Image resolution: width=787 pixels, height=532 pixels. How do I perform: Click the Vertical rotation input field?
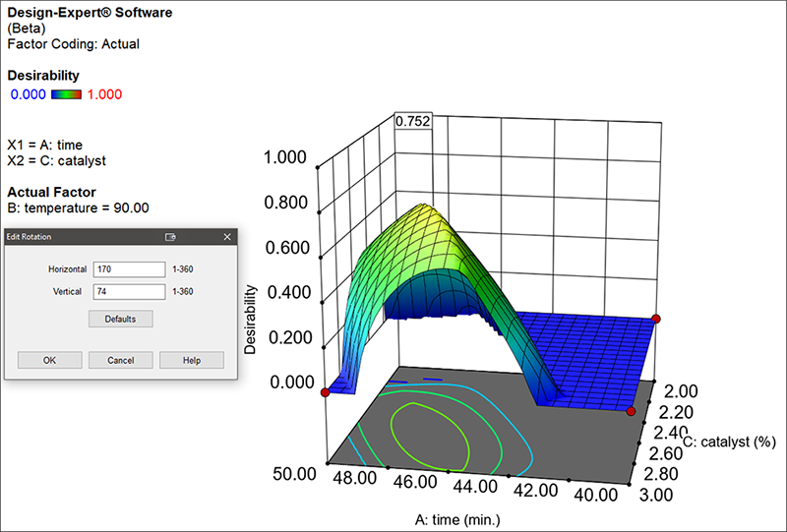pyautogui.click(x=128, y=291)
